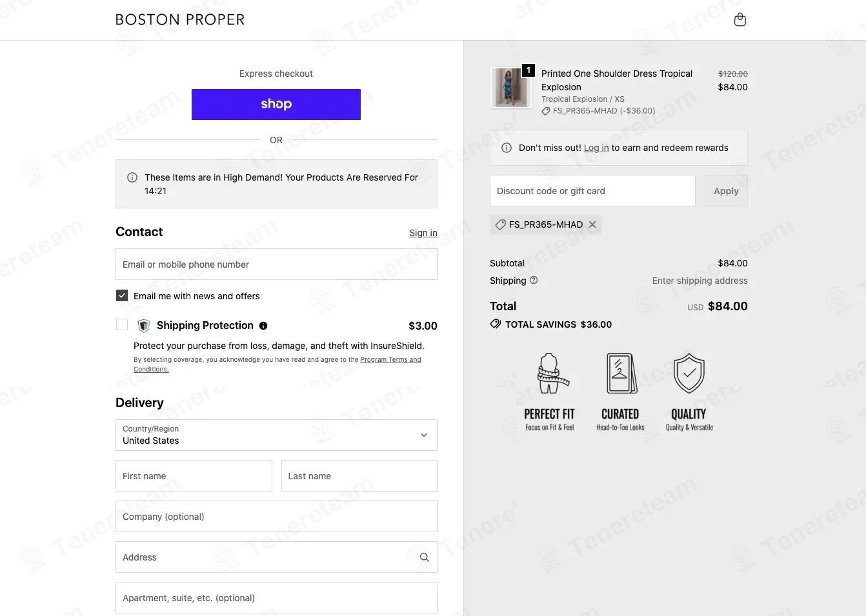Enable the Shipping Protection checkbox
Image resolution: width=866 pixels, height=616 pixels.
[122, 324]
